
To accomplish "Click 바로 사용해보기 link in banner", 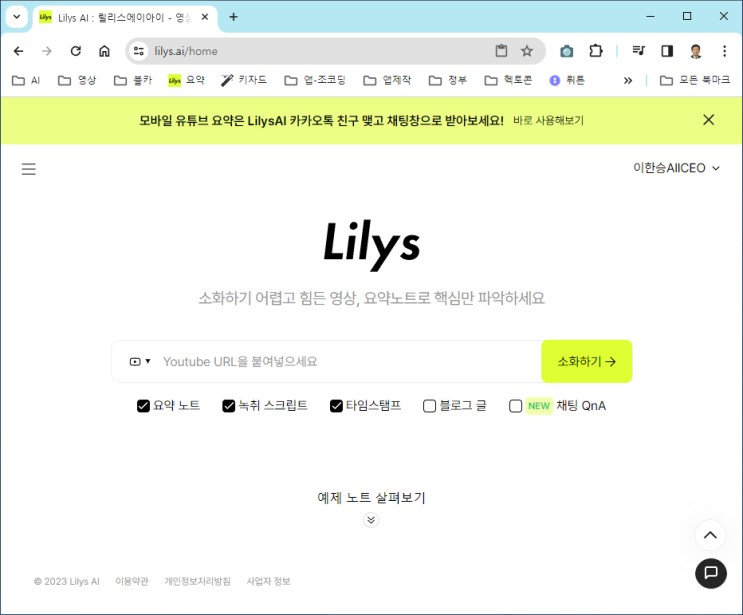I will coord(548,120).
